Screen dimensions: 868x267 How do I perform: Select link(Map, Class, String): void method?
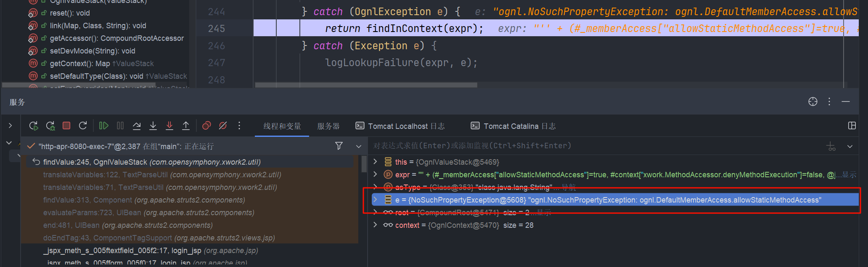coord(98,26)
